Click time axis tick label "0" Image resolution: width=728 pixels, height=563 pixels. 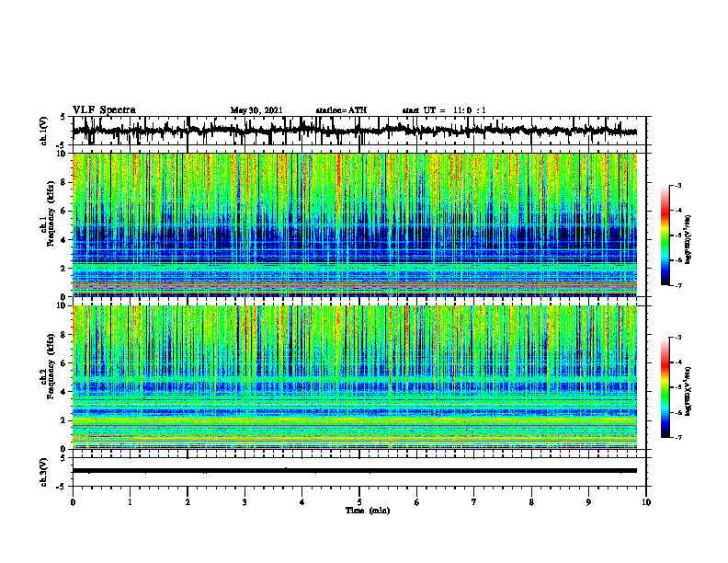point(73,502)
